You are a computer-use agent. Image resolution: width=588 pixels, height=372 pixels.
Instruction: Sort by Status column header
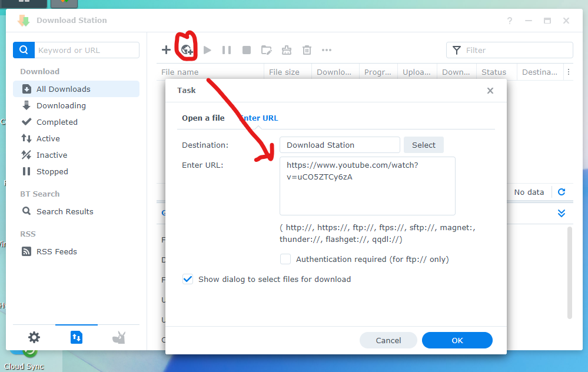[497, 72]
